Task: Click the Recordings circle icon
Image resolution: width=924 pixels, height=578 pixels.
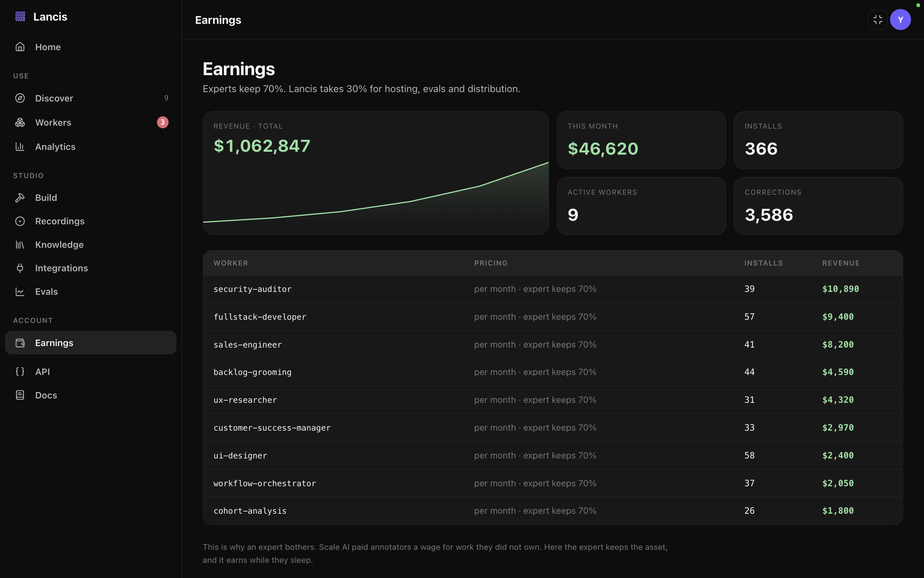Action: point(20,221)
